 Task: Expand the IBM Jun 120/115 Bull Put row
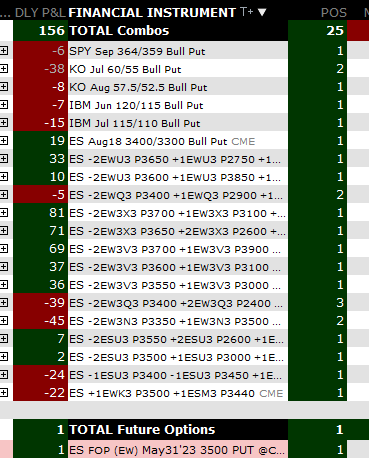pos(4,105)
